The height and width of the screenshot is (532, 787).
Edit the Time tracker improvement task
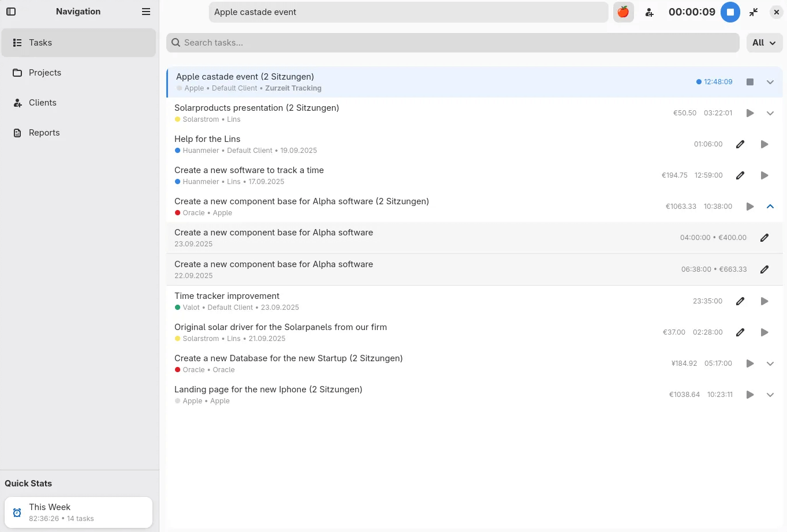pyautogui.click(x=740, y=301)
